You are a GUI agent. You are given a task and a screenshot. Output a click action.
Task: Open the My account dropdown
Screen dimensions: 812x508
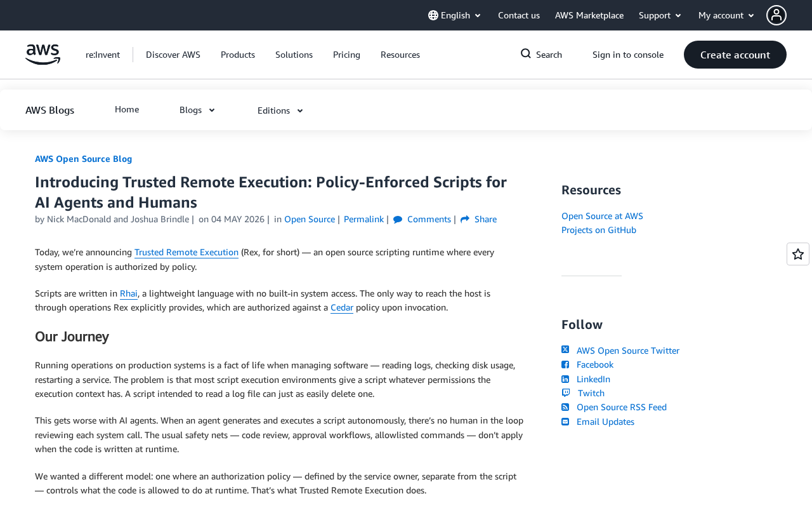tap(726, 15)
